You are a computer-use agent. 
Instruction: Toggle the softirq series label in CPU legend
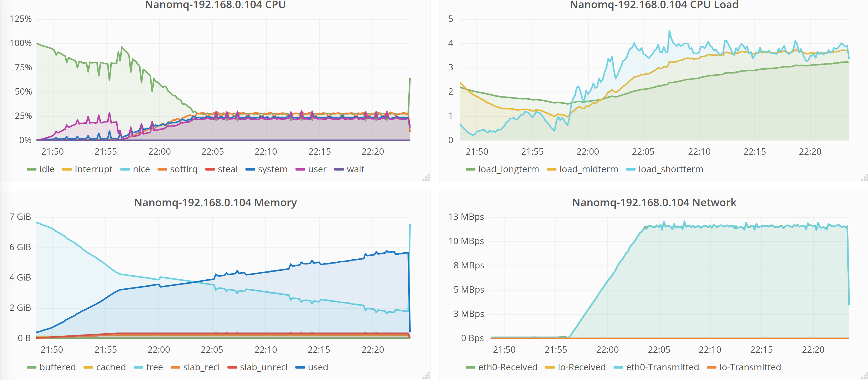(x=184, y=169)
